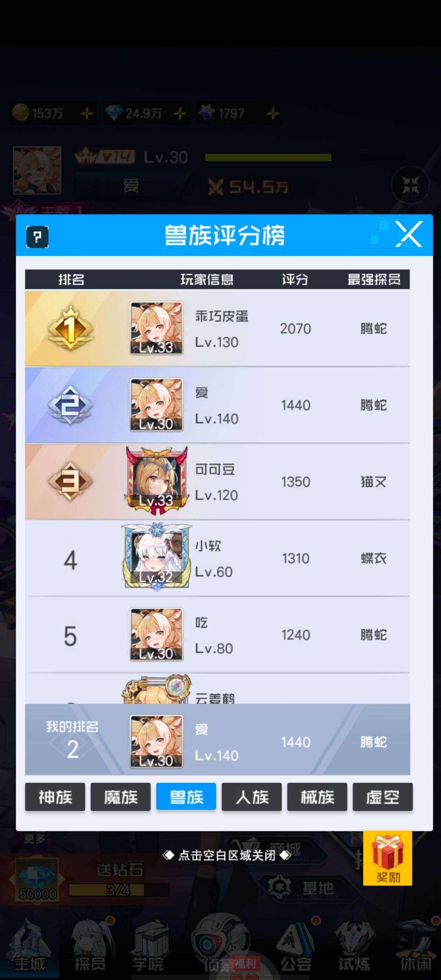Add gold coins with plus beside 153万
Screen dimensions: 441x980
point(87,113)
